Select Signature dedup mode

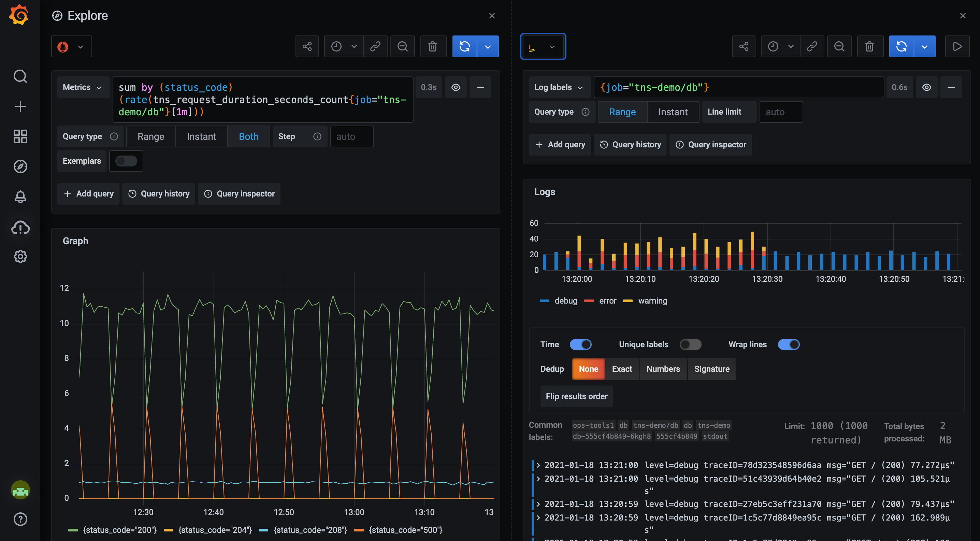pyautogui.click(x=712, y=369)
